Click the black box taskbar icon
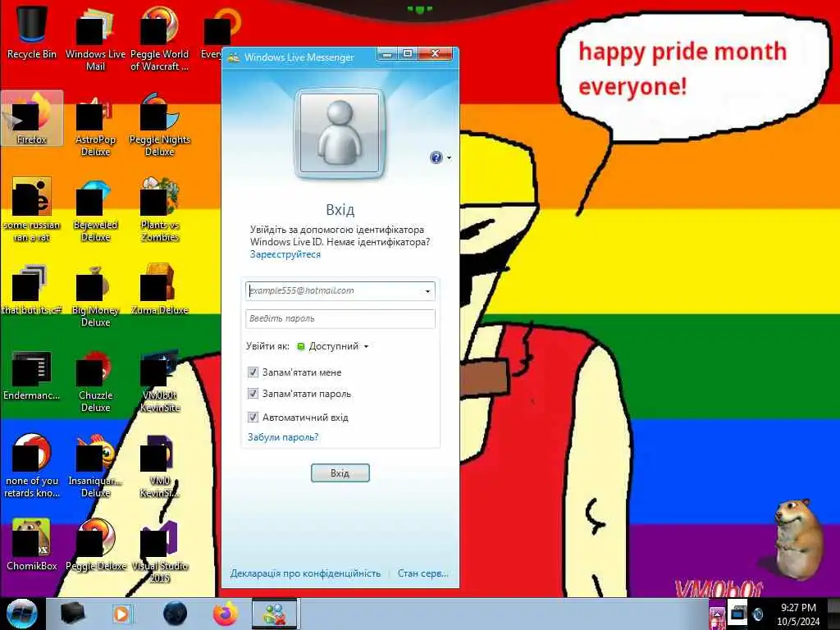Image resolution: width=840 pixels, height=630 pixels. [x=72, y=614]
